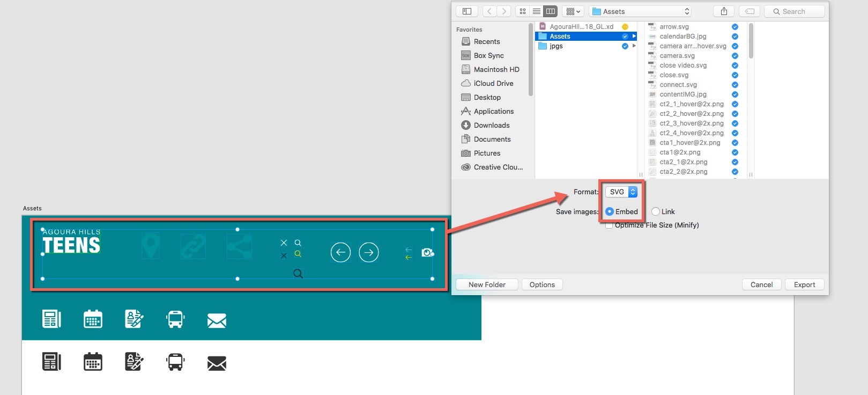Open the Format SVG dropdown

(x=621, y=192)
